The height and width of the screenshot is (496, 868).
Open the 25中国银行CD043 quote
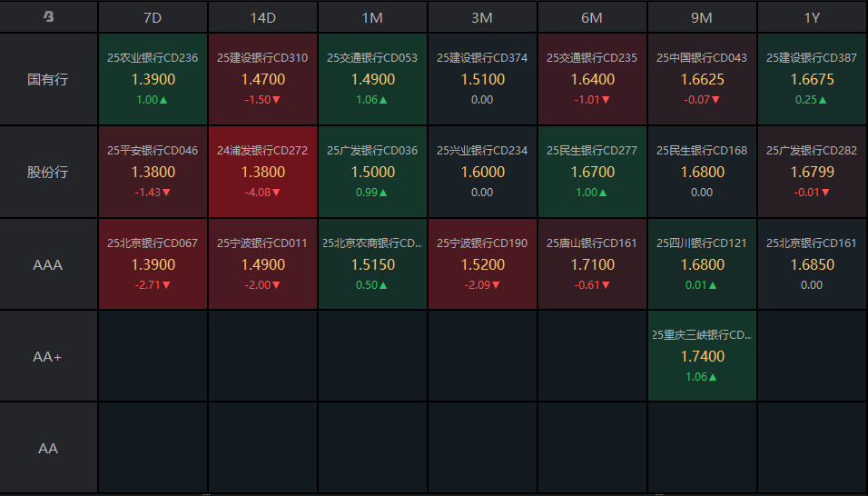702,79
